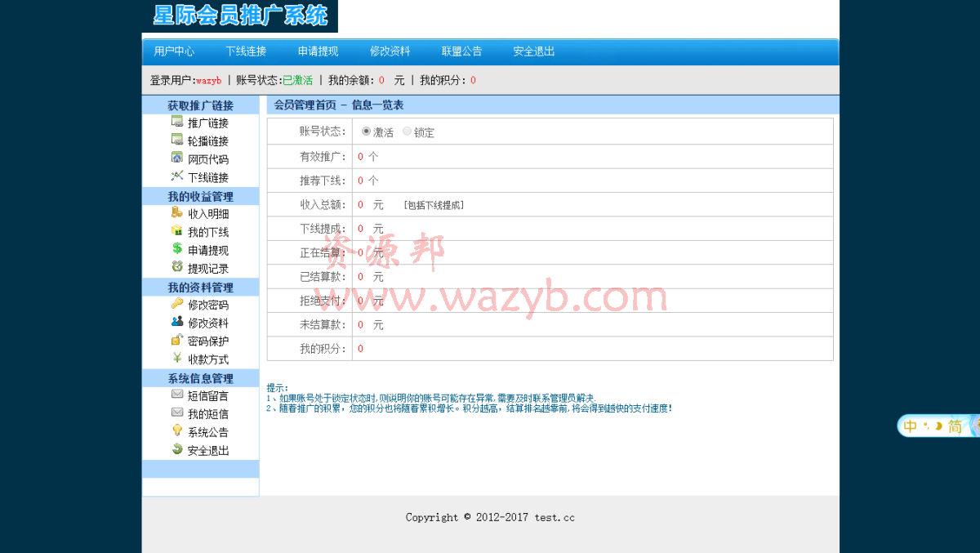Image resolution: width=980 pixels, height=553 pixels.
Task: Click the 下线提成 row label in table
Action: tap(322, 228)
